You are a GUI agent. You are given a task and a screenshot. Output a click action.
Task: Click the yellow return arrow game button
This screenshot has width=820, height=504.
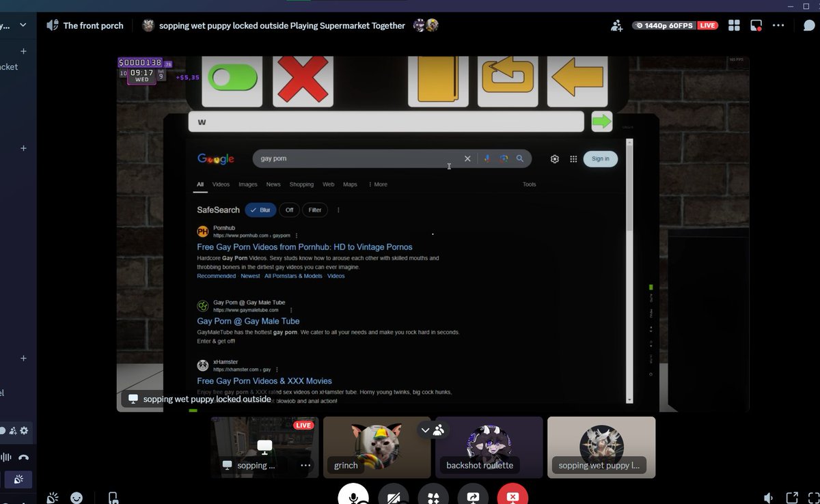click(507, 80)
